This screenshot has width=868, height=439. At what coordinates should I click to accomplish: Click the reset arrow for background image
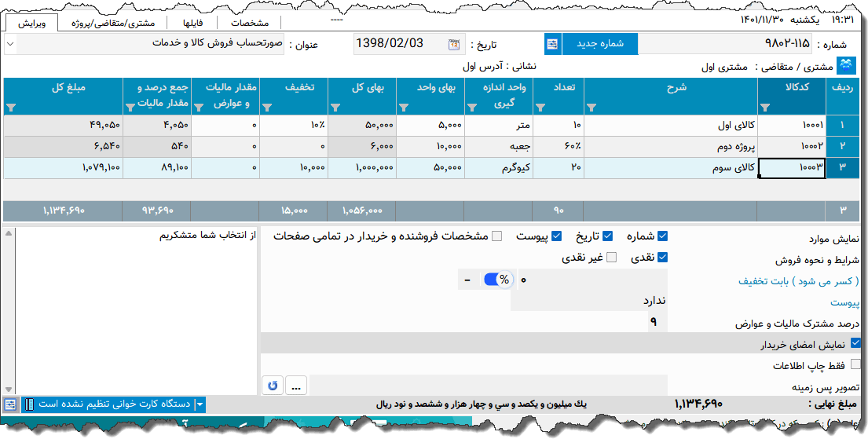click(x=273, y=386)
